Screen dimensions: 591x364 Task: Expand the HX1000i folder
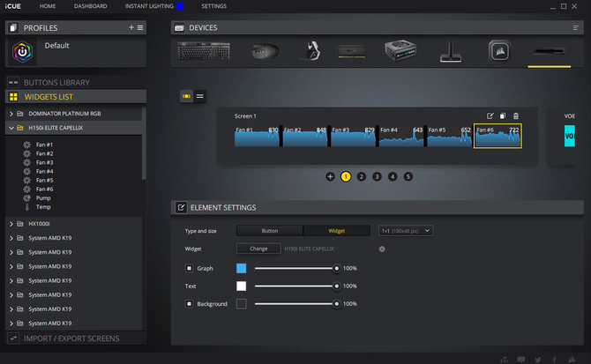pos(11,224)
